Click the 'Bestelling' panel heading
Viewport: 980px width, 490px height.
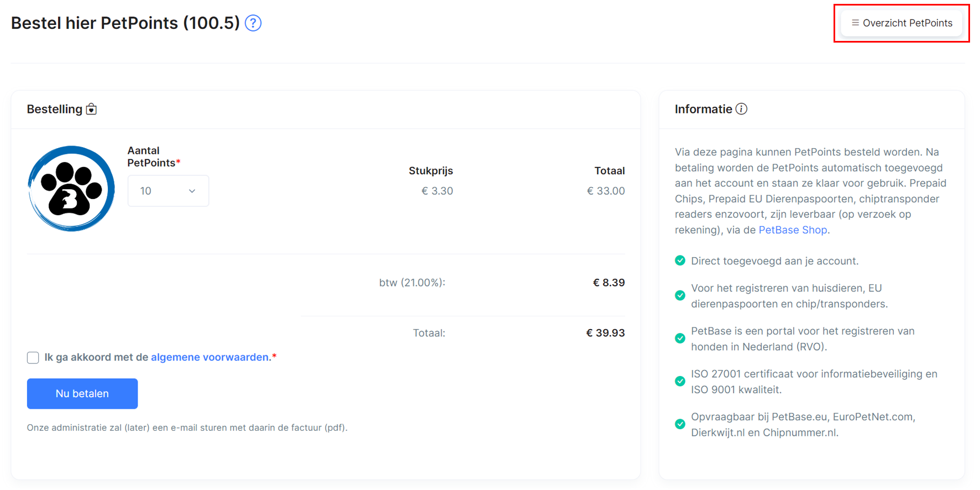(x=55, y=109)
